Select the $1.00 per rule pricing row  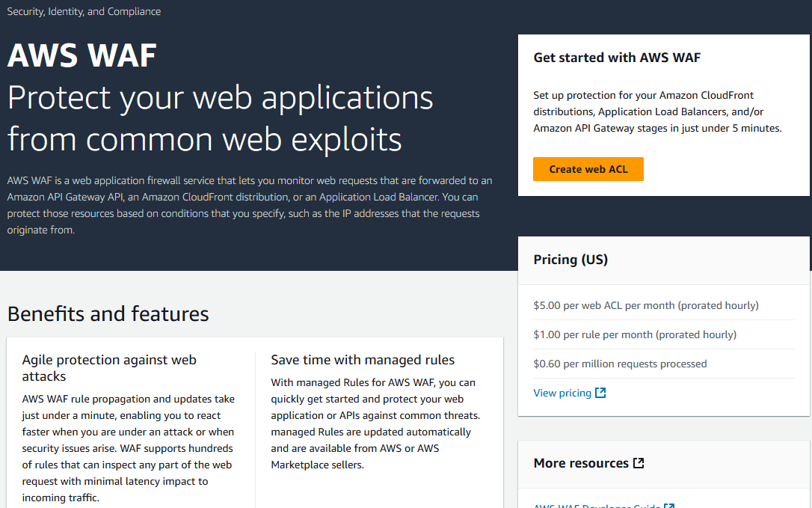tap(634, 334)
